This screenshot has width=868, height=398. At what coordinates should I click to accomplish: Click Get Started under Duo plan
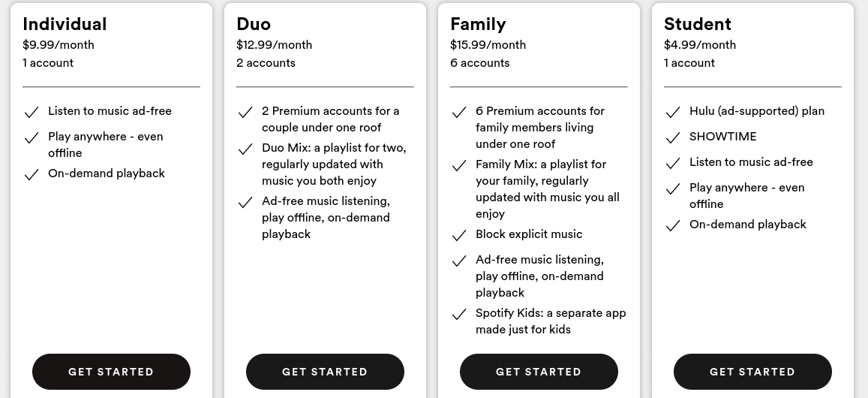(x=325, y=372)
